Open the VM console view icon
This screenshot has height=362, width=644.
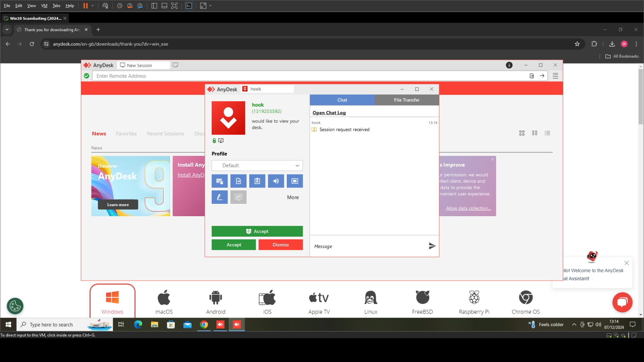click(x=189, y=6)
